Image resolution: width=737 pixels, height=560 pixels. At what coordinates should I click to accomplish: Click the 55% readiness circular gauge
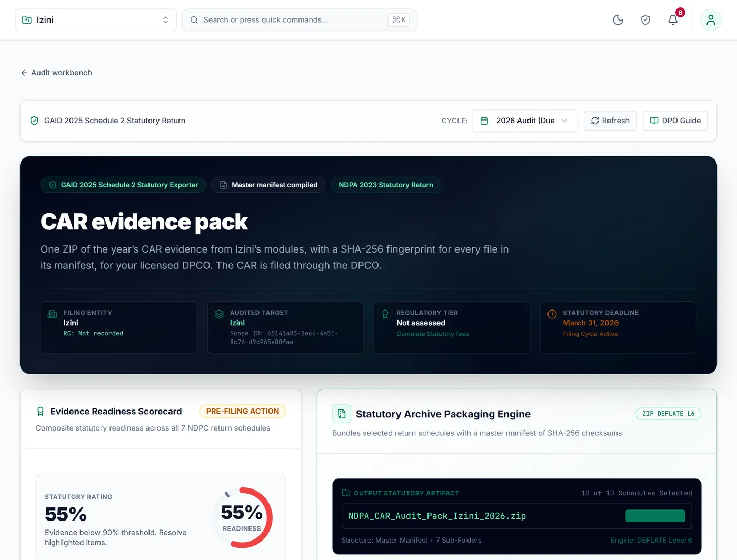pyautogui.click(x=242, y=518)
